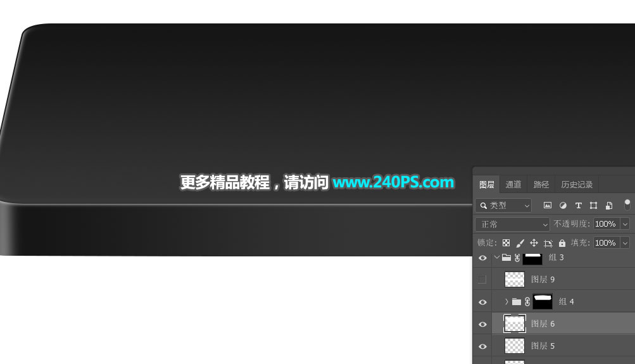Click the 组 4 mask link icon

[x=527, y=302]
